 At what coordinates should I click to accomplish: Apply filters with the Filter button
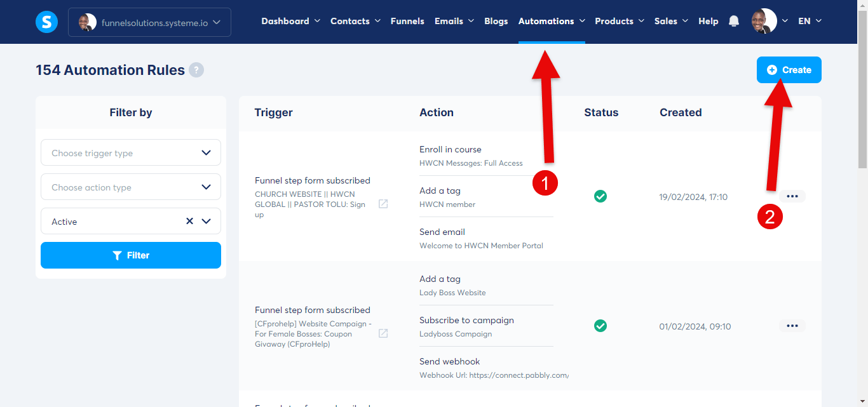pyautogui.click(x=131, y=255)
